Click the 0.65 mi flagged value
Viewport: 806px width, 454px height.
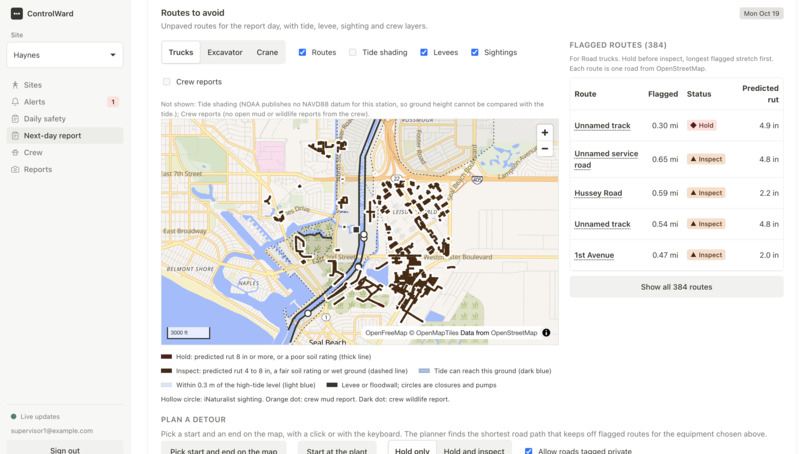click(x=665, y=159)
